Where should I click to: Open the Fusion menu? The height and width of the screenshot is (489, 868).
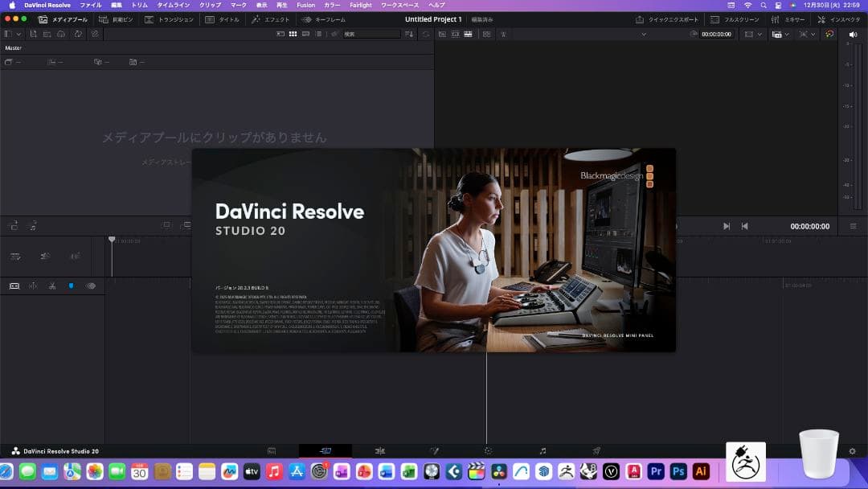click(305, 5)
